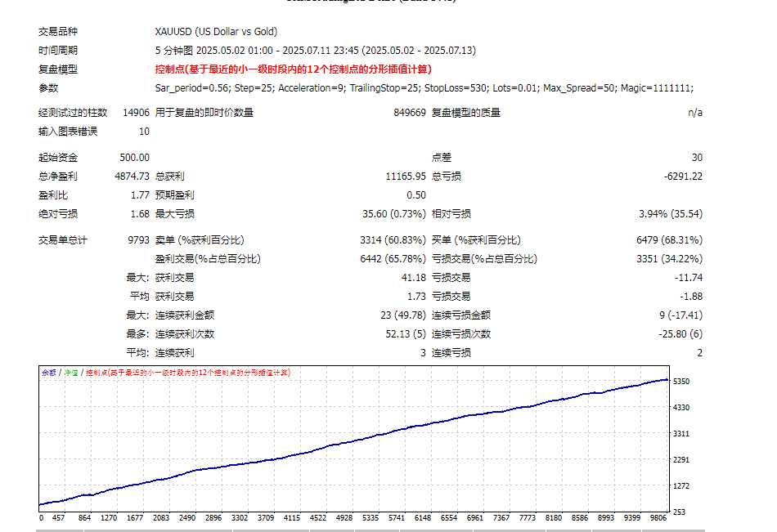Click bars tested value 14906
This screenshot has width=777, height=532.
point(137,113)
